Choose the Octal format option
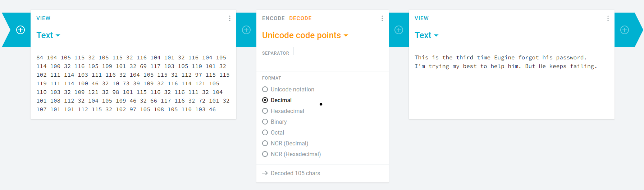This screenshot has width=644, height=190. point(273,132)
